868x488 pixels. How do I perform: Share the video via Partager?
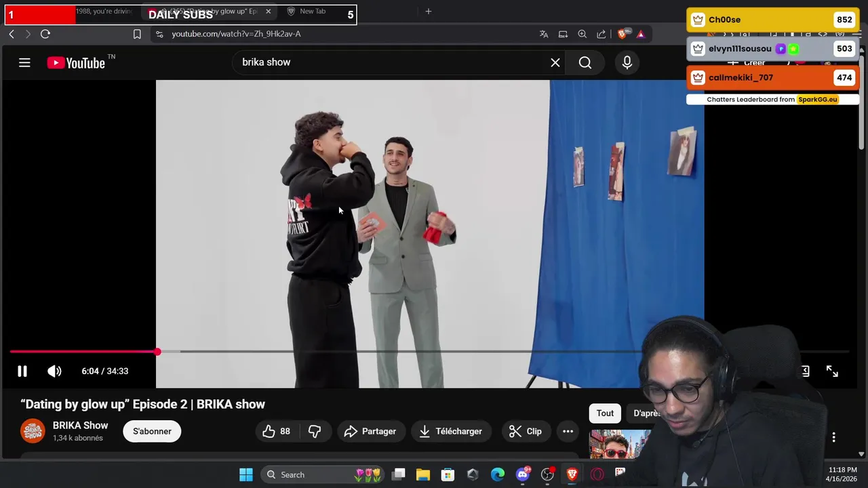370,431
